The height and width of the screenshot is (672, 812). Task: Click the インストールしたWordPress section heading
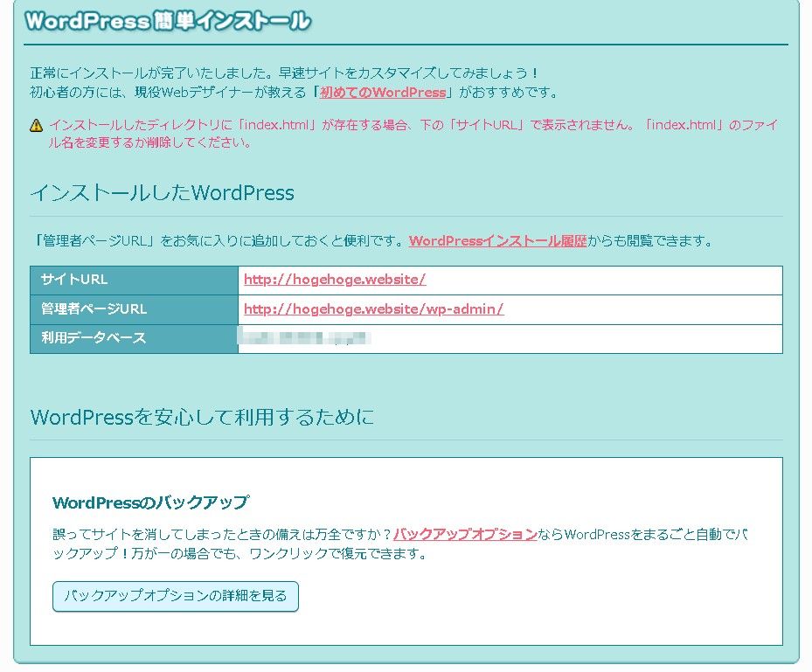(163, 193)
